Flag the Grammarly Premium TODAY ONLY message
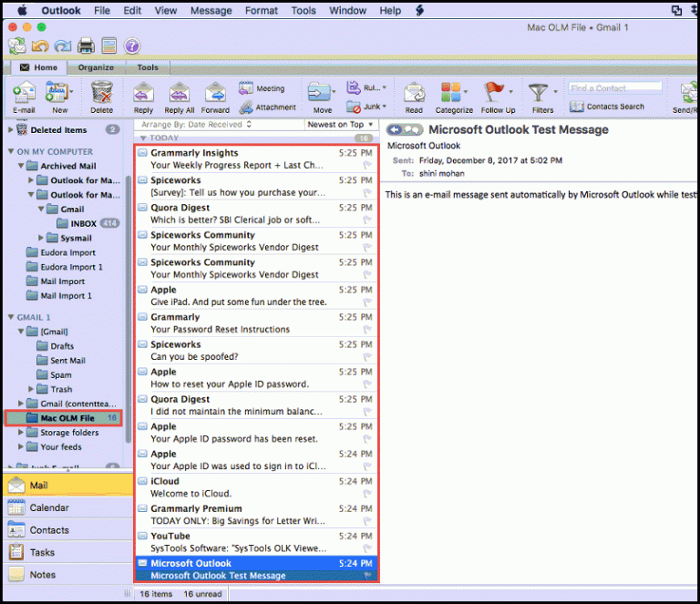The width and height of the screenshot is (700, 604). 367,521
